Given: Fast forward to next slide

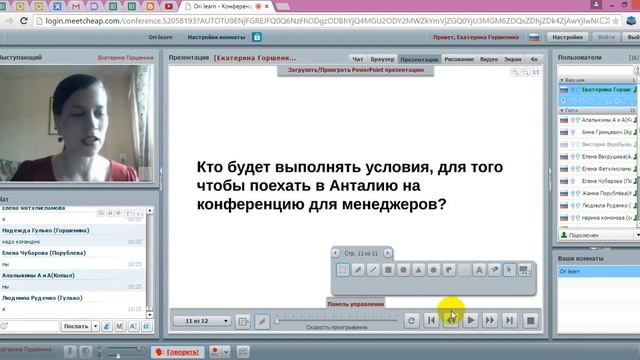Looking at the screenshot, I should click(490, 321).
